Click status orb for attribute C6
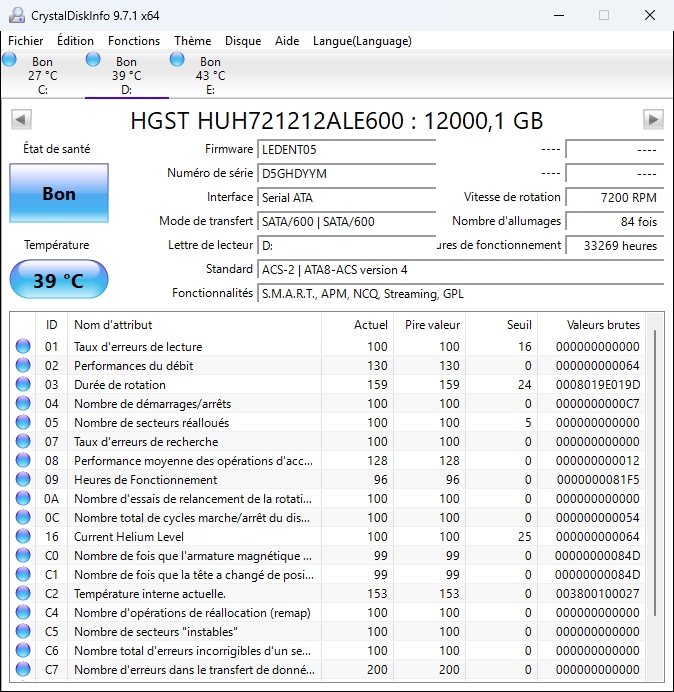Image resolution: width=674 pixels, height=692 pixels. pyautogui.click(x=23, y=650)
